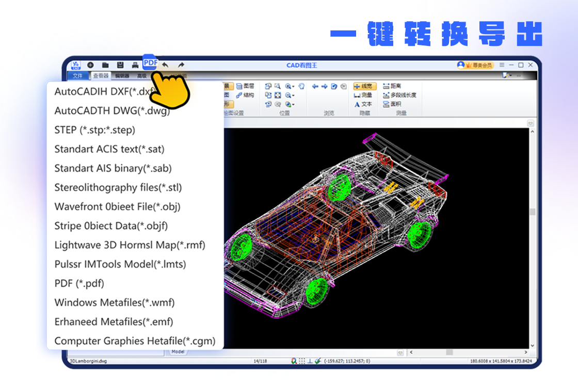Screen dimensions: 578x392
Task: Go to next view with right arrow
Action: click(325, 86)
